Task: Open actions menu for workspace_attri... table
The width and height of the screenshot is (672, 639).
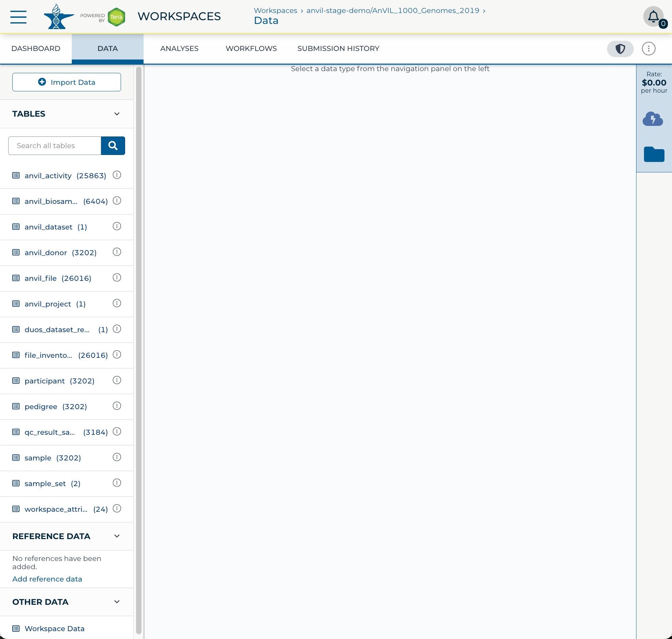Action: 117,509
